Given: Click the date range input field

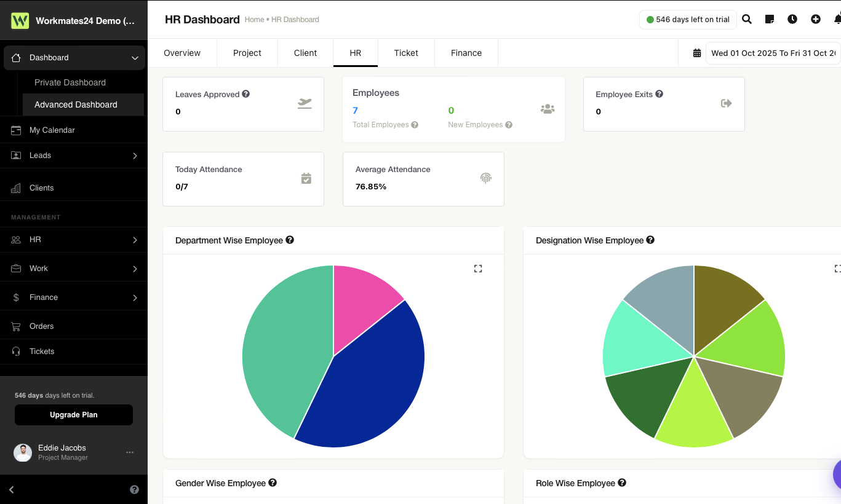Looking at the screenshot, I should 773,53.
